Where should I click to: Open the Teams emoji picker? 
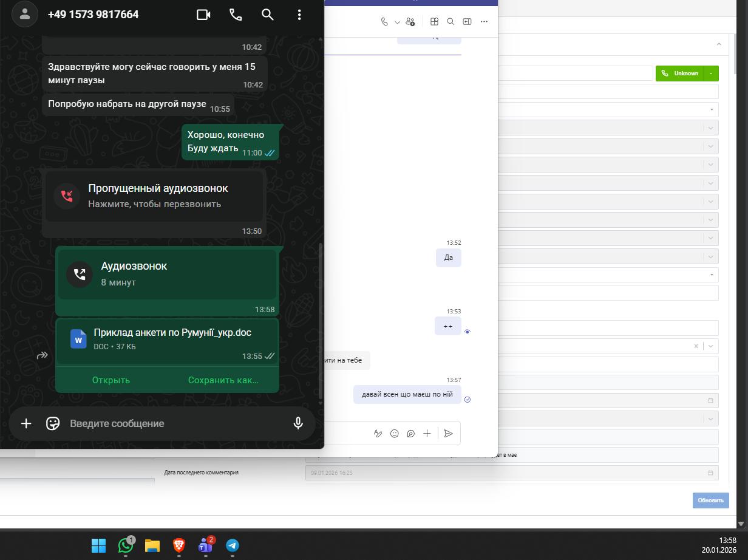point(395,433)
